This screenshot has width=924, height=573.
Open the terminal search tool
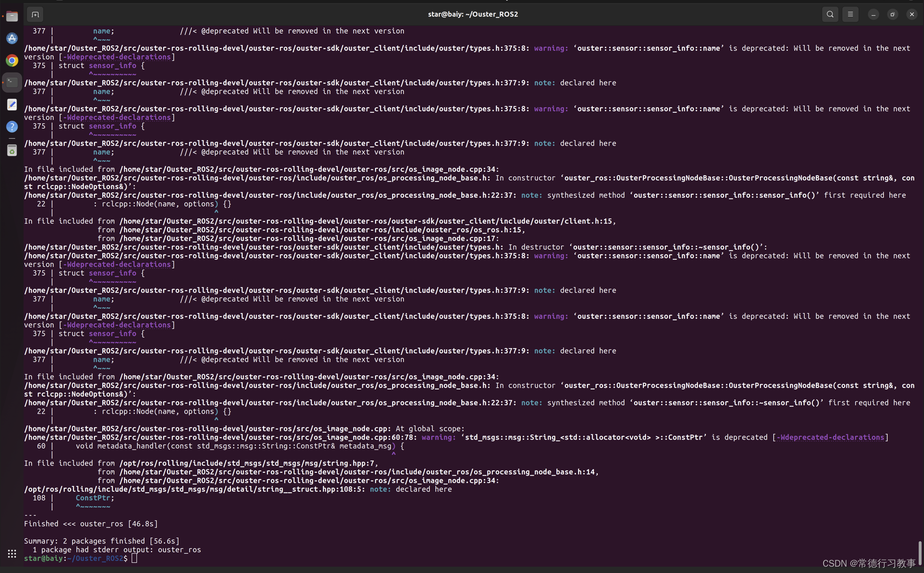[830, 14]
